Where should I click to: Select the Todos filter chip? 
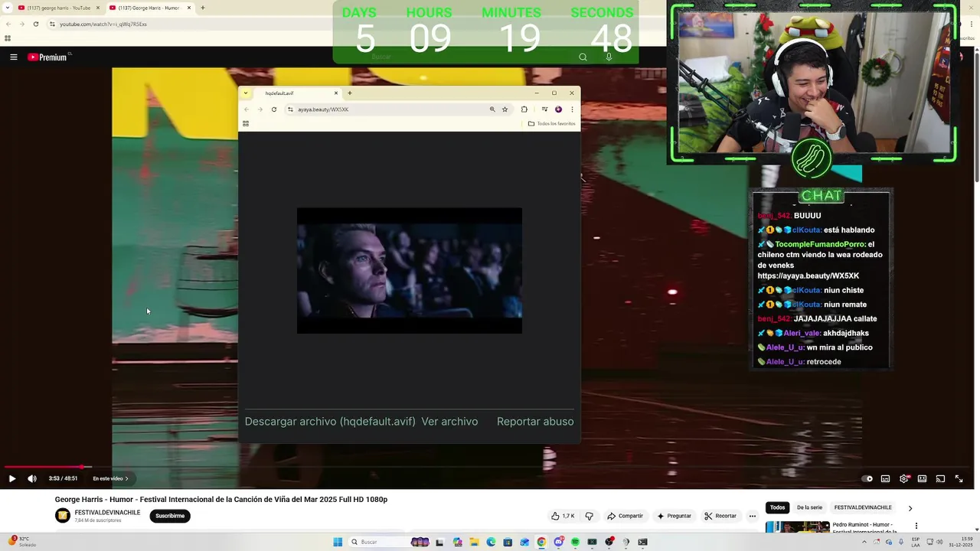click(x=777, y=507)
